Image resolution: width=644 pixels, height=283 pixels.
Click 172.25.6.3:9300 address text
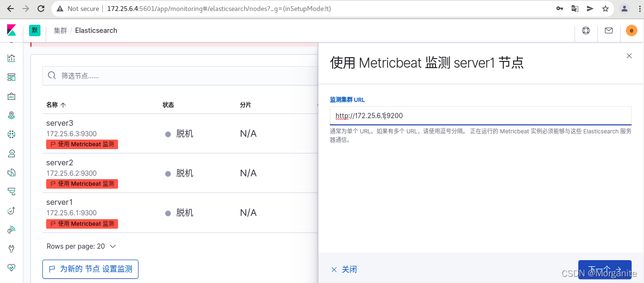tap(71, 134)
